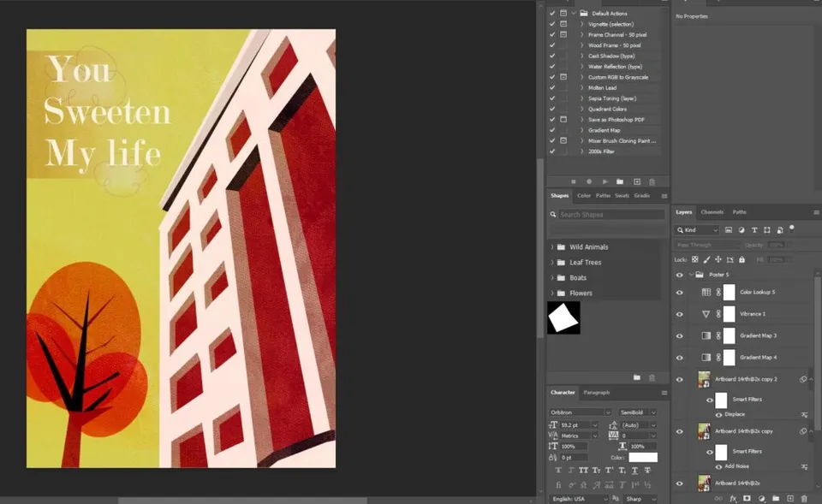Hide the Poster 5 group layer
The image size is (822, 504).
point(680,275)
